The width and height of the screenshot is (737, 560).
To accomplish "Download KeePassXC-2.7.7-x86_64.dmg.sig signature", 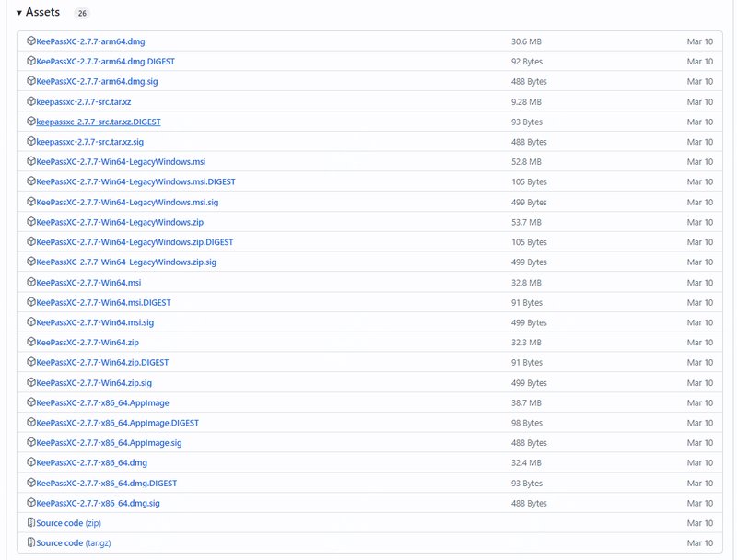I will [x=98, y=504].
